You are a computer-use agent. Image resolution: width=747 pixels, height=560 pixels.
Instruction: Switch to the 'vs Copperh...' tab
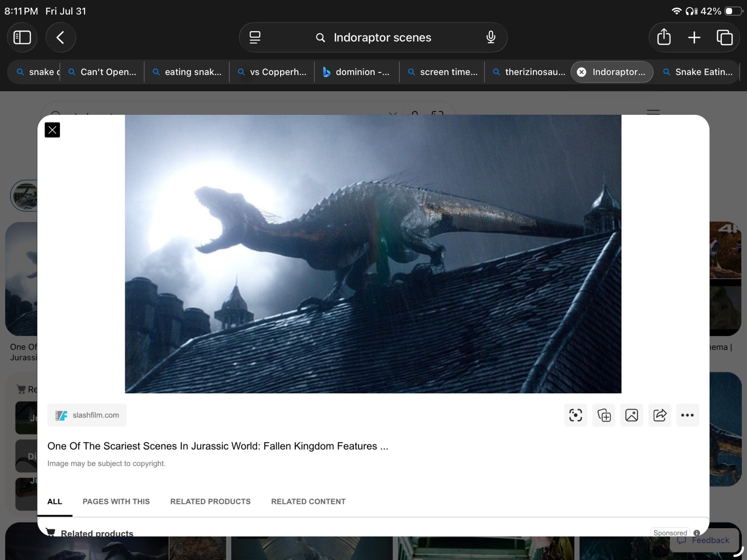(x=272, y=72)
